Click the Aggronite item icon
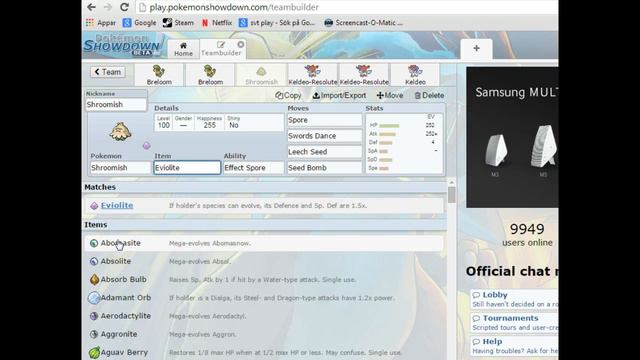The width and height of the screenshot is (640, 360). (94, 334)
